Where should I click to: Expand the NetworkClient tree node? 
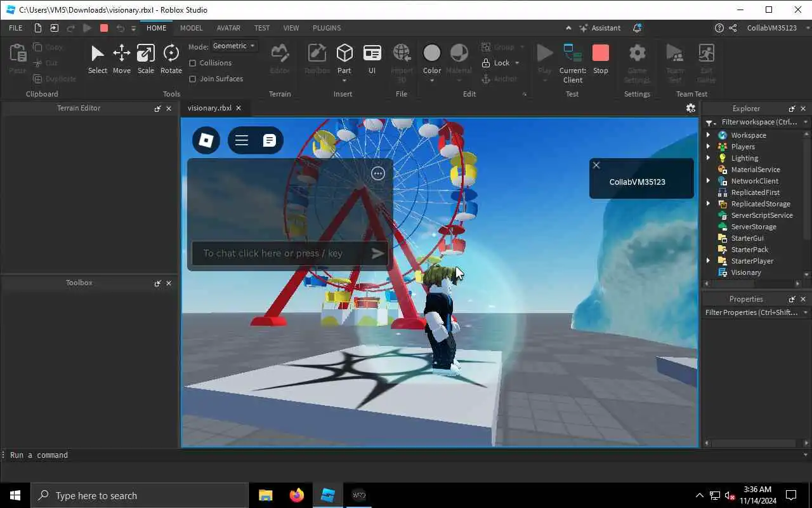[709, 181]
